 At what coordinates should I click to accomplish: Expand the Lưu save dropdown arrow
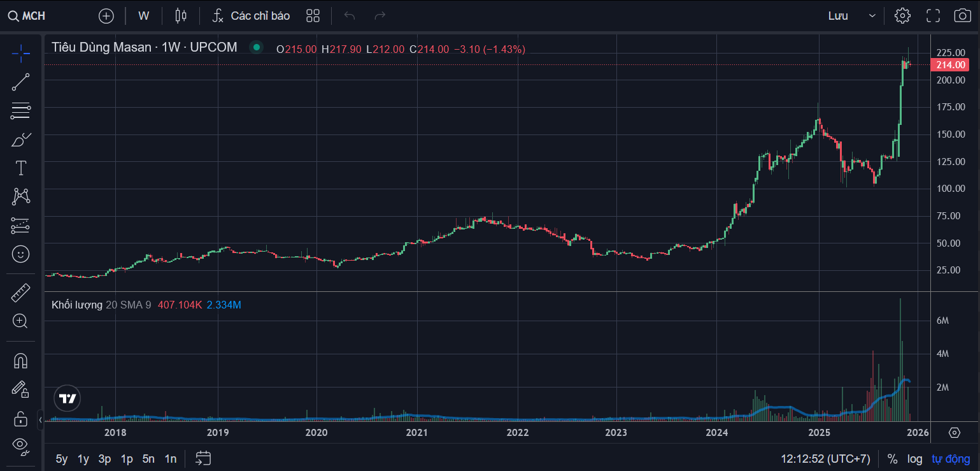[872, 16]
